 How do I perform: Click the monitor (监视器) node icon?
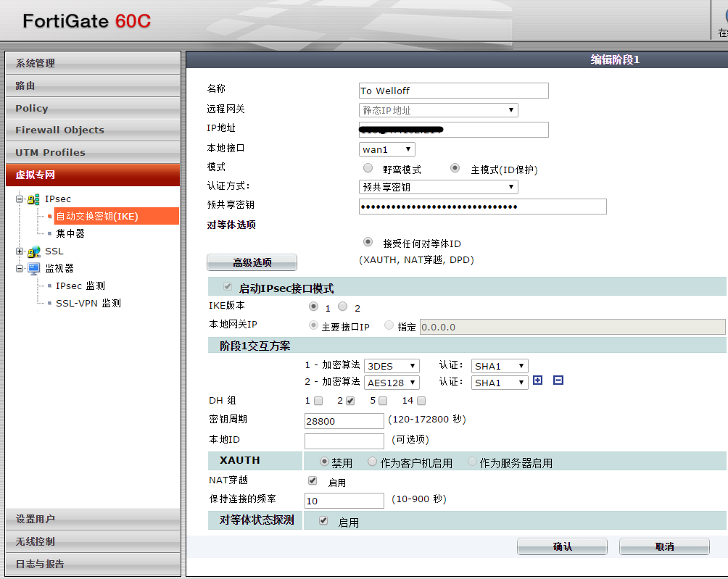(x=34, y=269)
